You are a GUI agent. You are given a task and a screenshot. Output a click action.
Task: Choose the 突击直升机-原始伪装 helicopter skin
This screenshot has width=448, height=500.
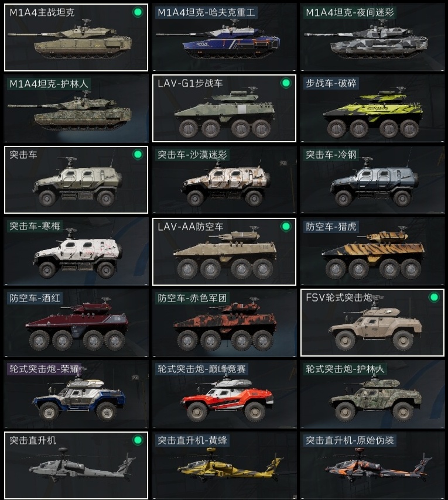pyautogui.click(x=372, y=465)
